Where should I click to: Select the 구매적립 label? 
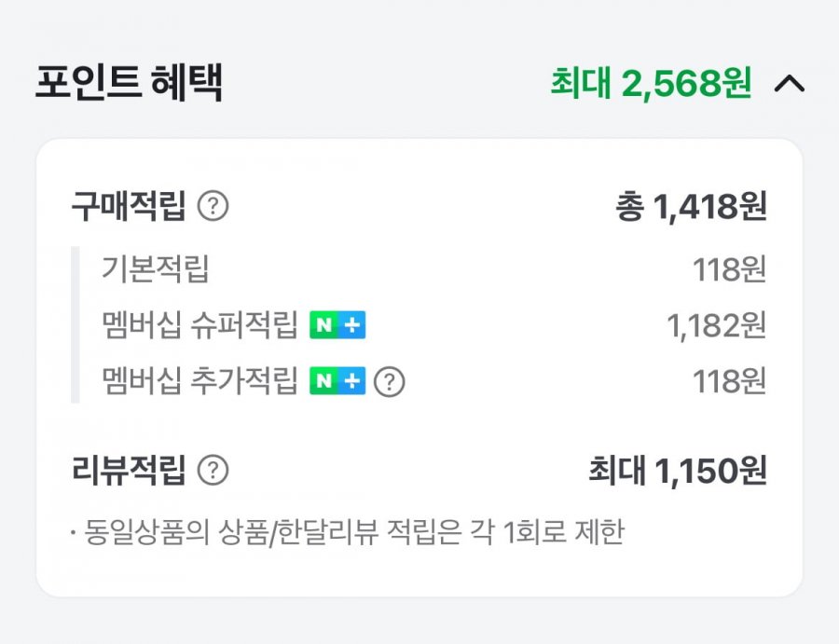[x=129, y=206]
